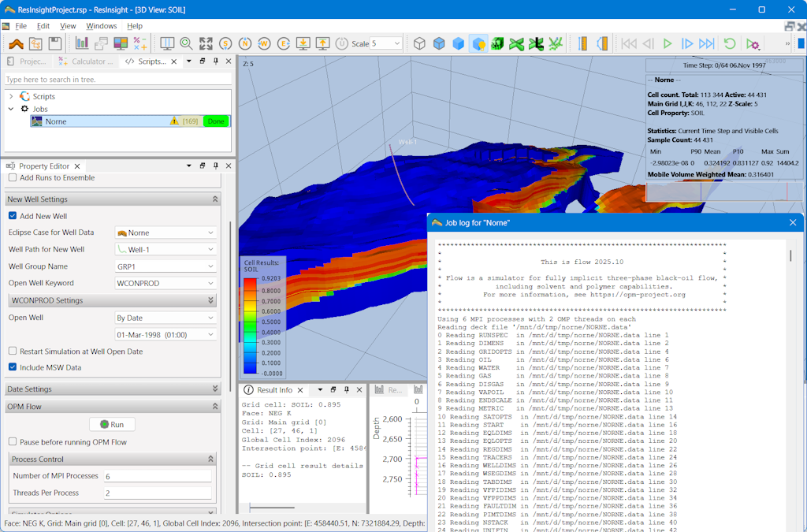Open the Well Group Name dropdown
Screen dimensions: 807x532
pyautogui.click(x=165, y=266)
